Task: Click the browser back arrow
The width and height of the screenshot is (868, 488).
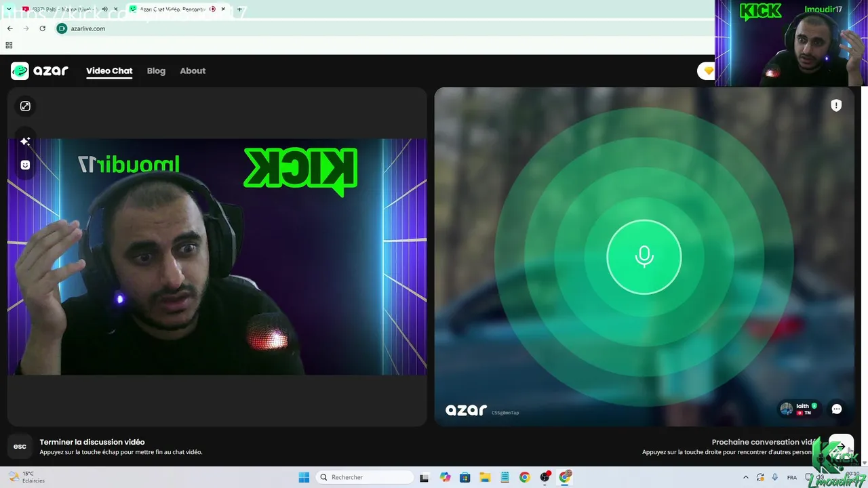Action: pyautogui.click(x=9, y=28)
